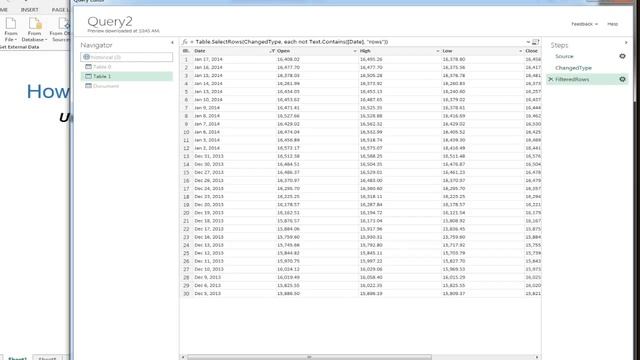640x360 pixels.
Task: Click the From File icon in Excel ribbon
Action: (11, 24)
